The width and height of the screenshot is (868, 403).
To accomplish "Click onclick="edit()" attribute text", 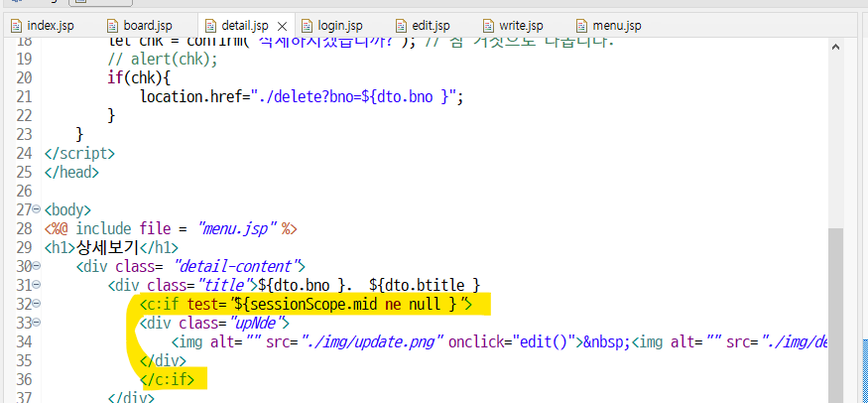I will pos(513,341).
